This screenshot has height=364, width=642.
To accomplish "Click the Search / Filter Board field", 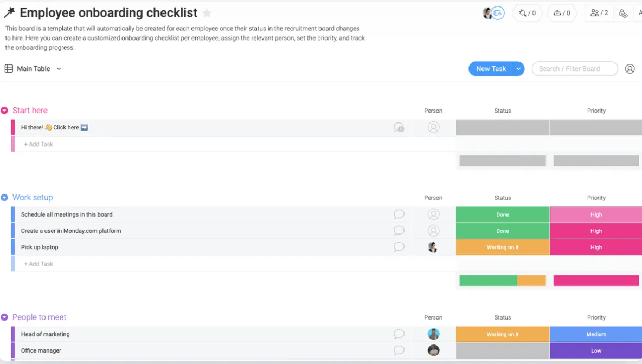I will [x=574, y=69].
